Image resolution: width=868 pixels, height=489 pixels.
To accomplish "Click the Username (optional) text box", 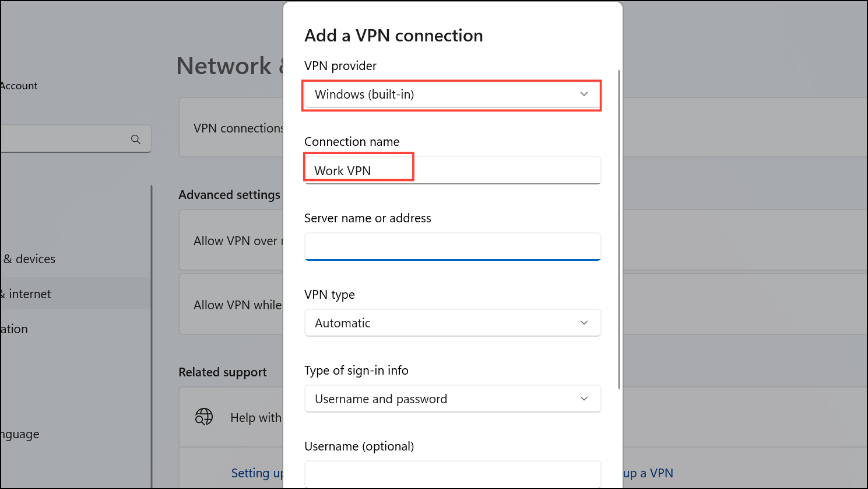I will click(x=452, y=473).
